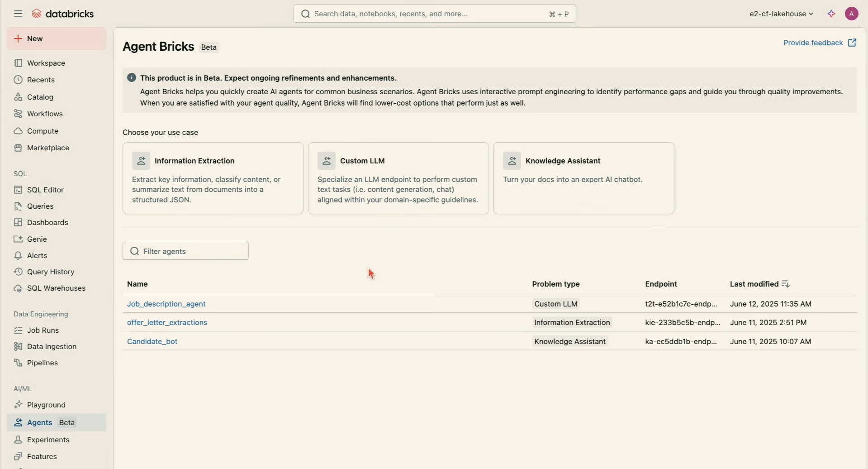The image size is (868, 469).
Task: Click the Beta badge beside Agent Bricks
Action: (x=209, y=48)
